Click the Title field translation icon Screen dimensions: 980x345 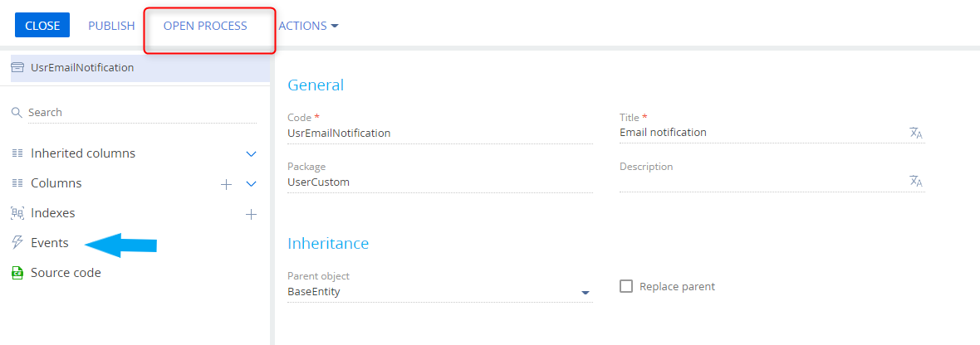pos(916,133)
